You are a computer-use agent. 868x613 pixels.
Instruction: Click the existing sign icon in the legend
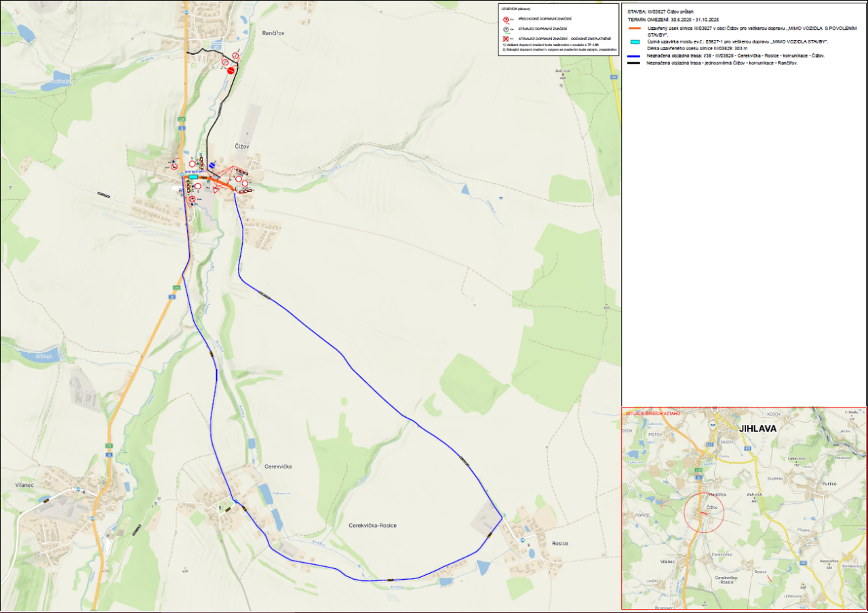tap(506, 29)
